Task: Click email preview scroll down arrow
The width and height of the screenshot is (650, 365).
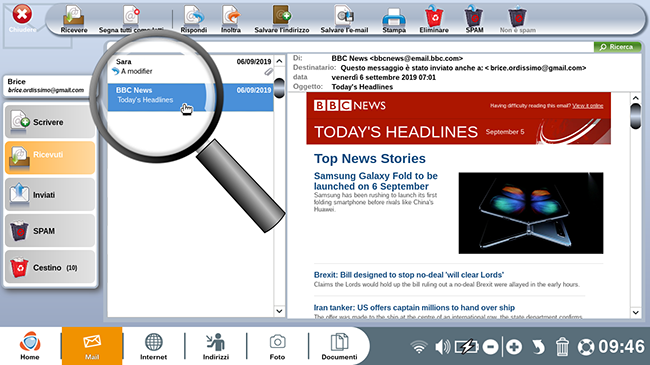Action: coord(635,312)
